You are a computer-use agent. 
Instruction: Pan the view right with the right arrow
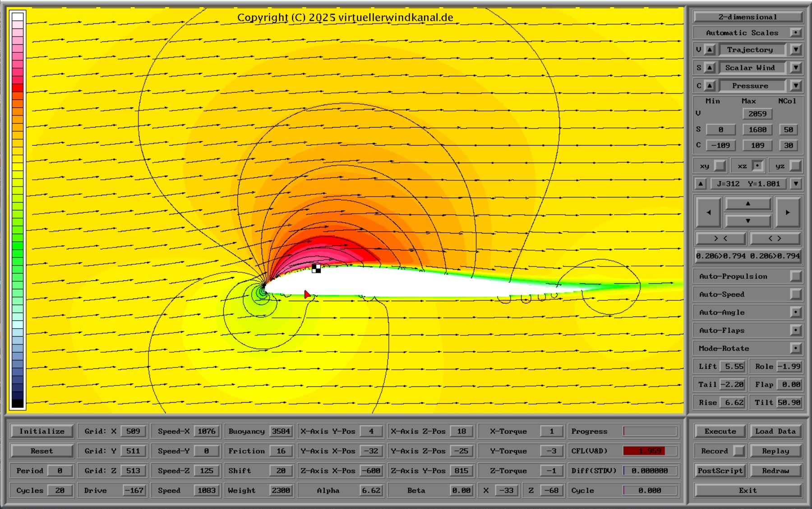pyautogui.click(x=787, y=212)
